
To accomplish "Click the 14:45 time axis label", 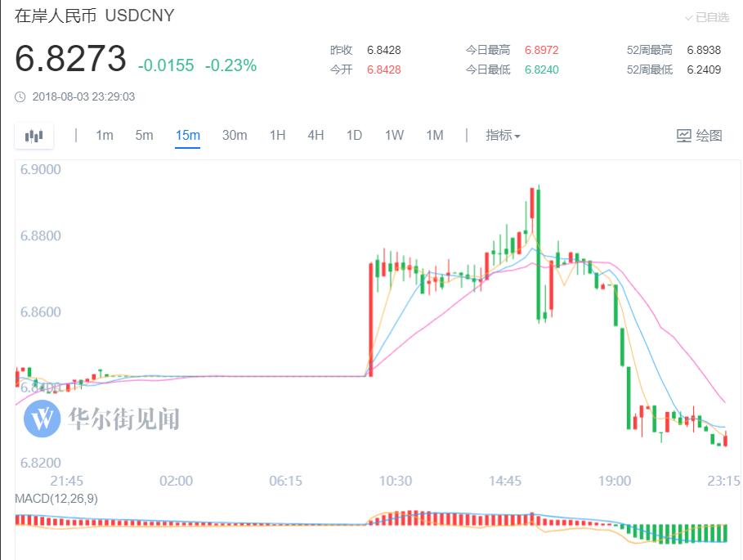I will click(x=504, y=481).
